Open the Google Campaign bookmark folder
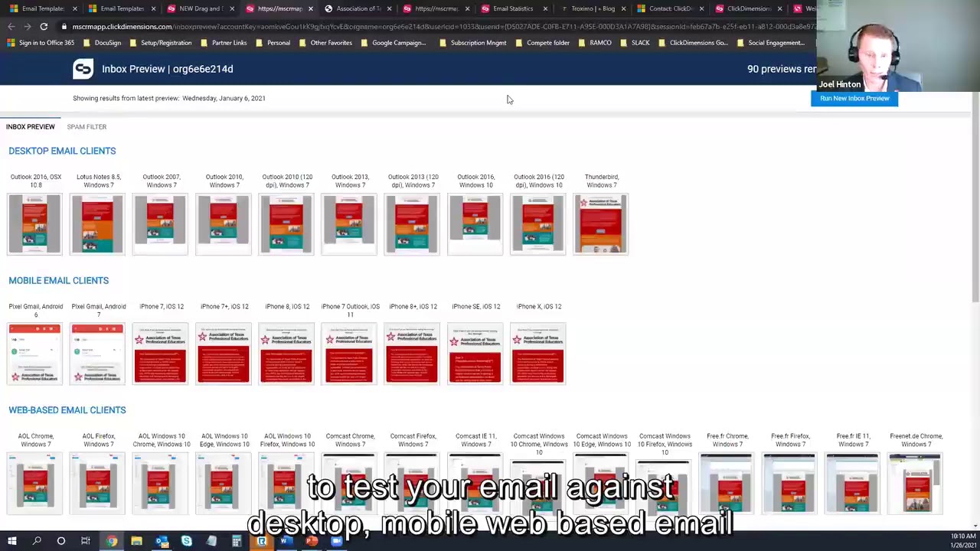Viewport: 980px width, 551px height. (x=393, y=43)
